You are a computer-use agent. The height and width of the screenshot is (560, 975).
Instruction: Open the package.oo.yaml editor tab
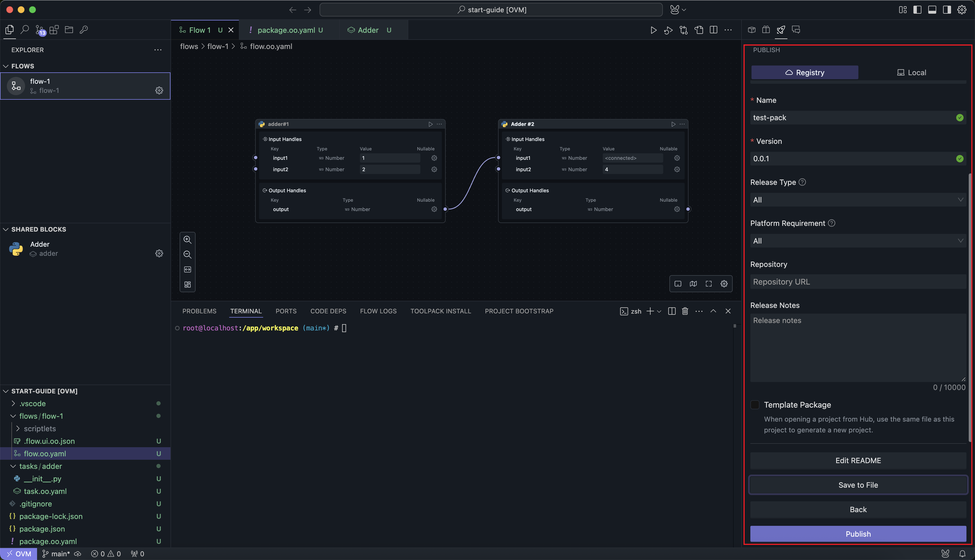[x=286, y=30]
